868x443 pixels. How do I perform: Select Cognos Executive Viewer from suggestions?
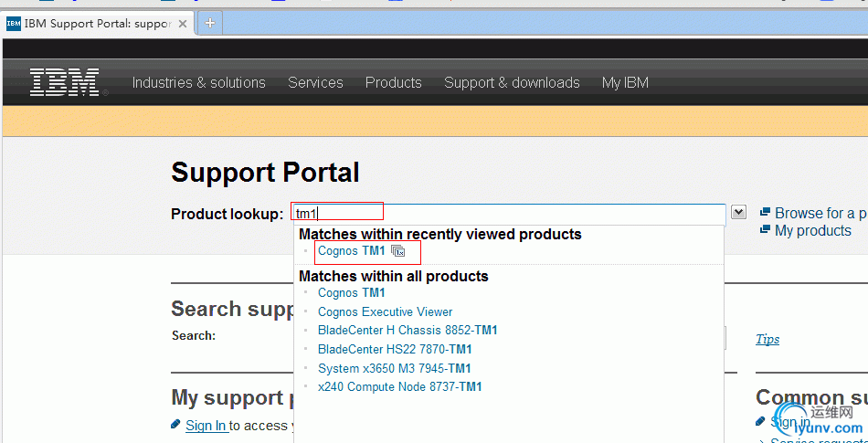tap(385, 311)
